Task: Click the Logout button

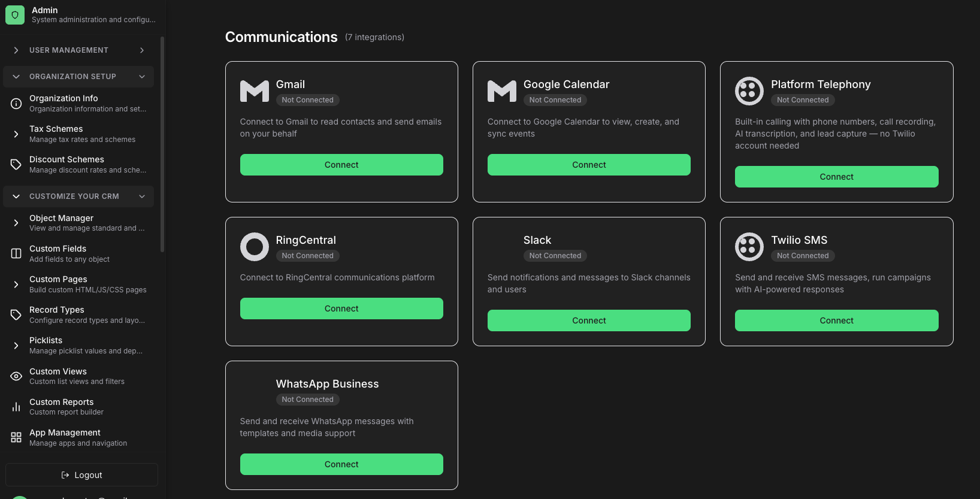Action: pos(81,474)
